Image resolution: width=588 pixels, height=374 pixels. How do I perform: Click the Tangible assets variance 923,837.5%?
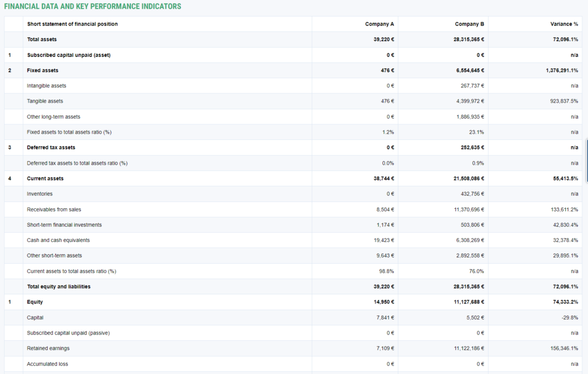564,101
